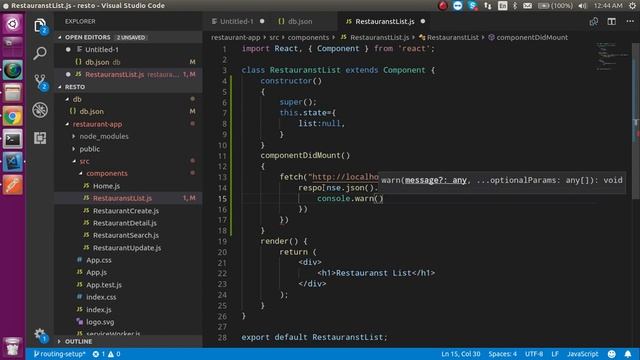This screenshot has height=360, width=640.
Task: Click the feedback smiley in status bar
Action: click(x=611, y=354)
